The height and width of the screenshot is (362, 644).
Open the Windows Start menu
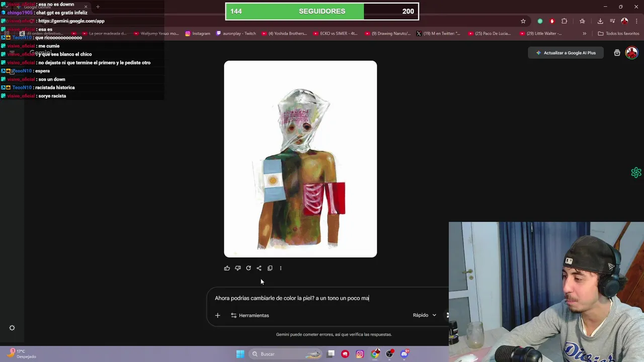click(240, 354)
